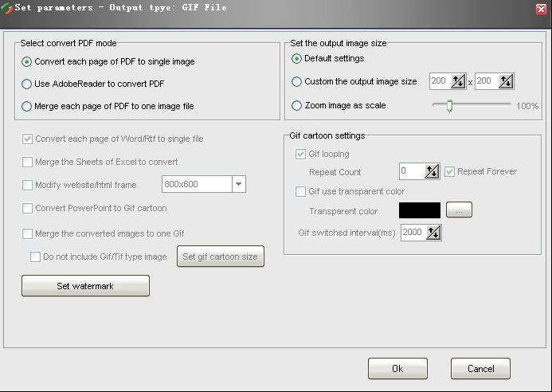Click the 800x600 text in frame combo box

(181, 184)
